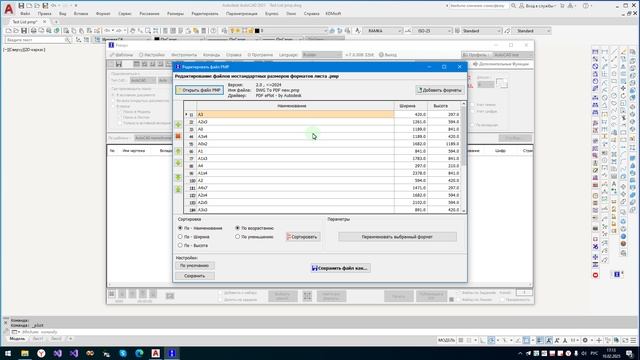The height and width of the screenshot is (360, 640).
Task: Click the Save icon in the quick access toolbar
Action: pyautogui.click(x=22, y=6)
